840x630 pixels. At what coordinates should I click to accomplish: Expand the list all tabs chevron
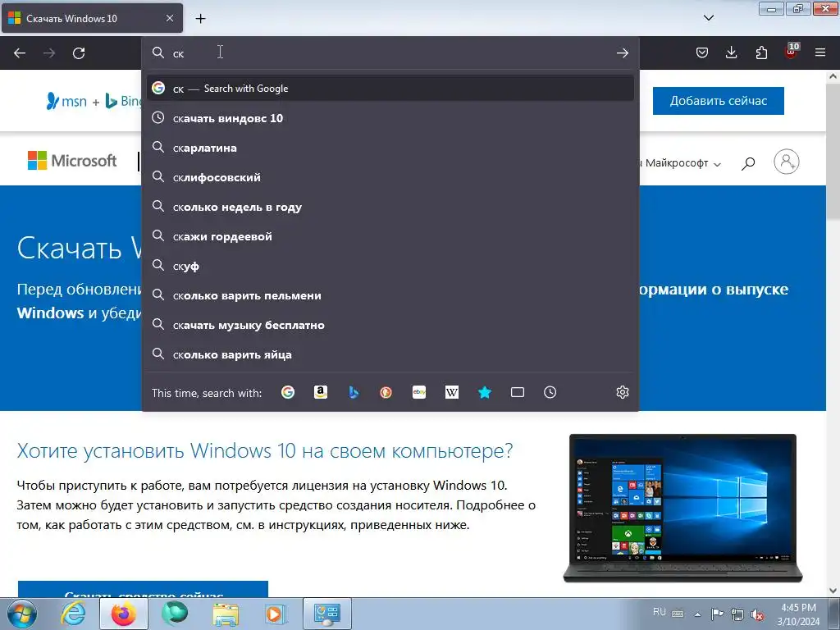pos(708,18)
